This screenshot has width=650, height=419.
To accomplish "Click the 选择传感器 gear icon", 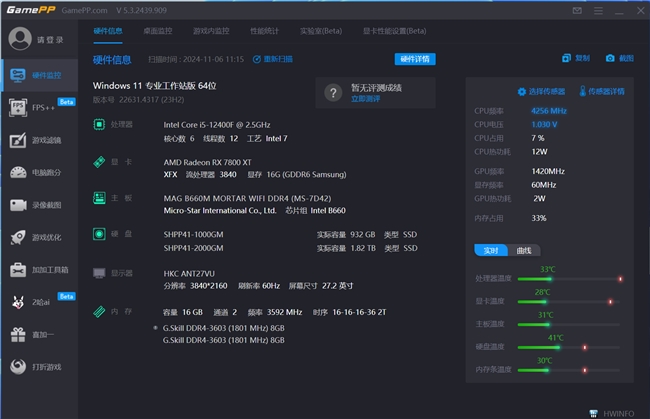I will pyautogui.click(x=521, y=92).
